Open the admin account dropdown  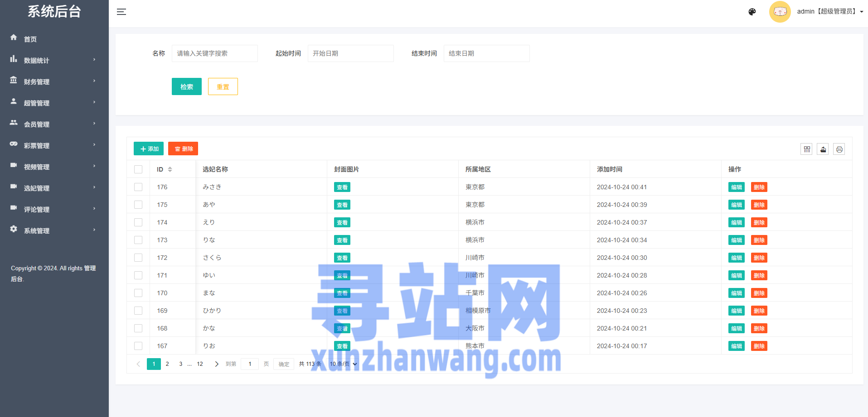[x=829, y=12]
